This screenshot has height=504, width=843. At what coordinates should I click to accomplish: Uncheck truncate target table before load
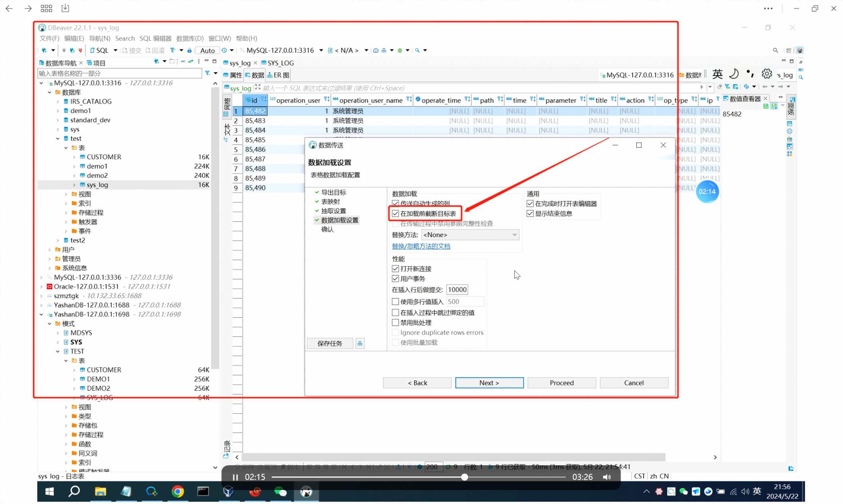[x=396, y=213]
